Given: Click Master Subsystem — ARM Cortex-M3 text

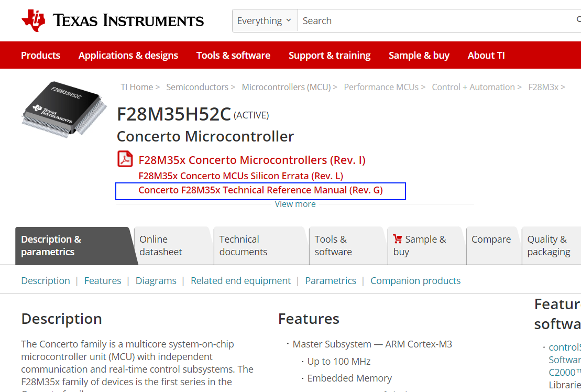Looking at the screenshot, I should click(x=372, y=344).
